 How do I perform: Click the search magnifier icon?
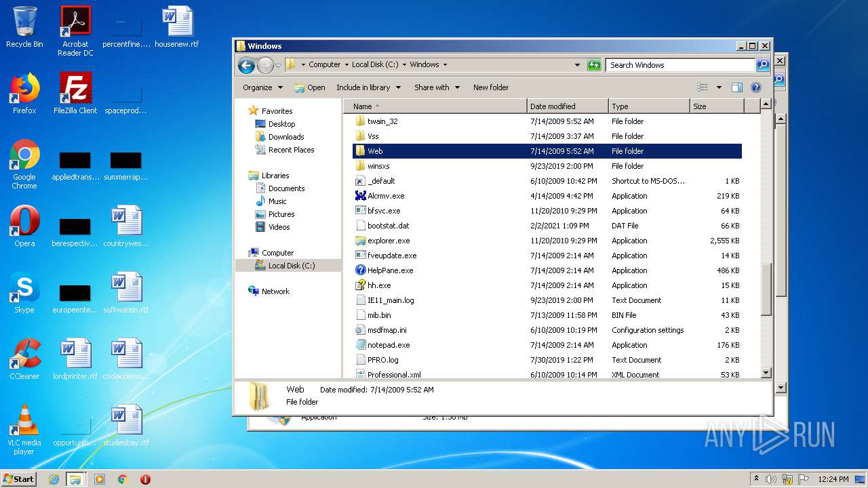(x=763, y=65)
